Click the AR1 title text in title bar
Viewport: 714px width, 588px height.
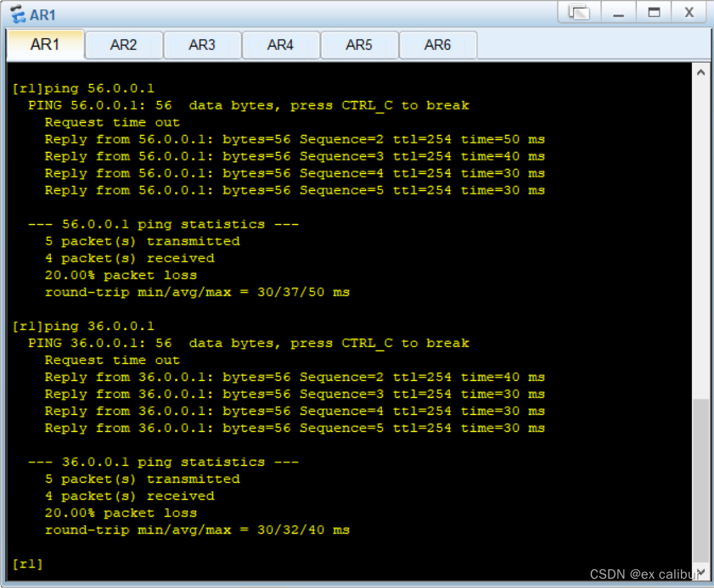coord(42,15)
